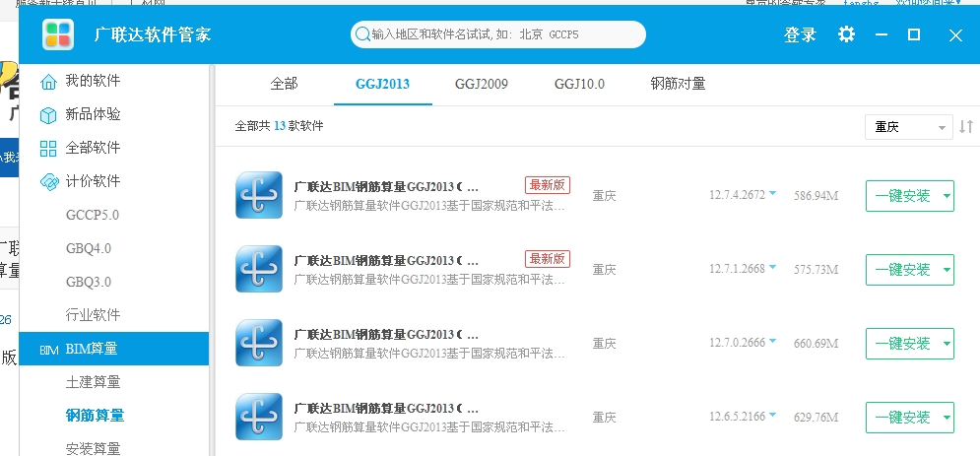Click the GGJ2013 icon for version 12.6.5.2166
Viewport: 980px width, 456px height.
click(x=259, y=416)
